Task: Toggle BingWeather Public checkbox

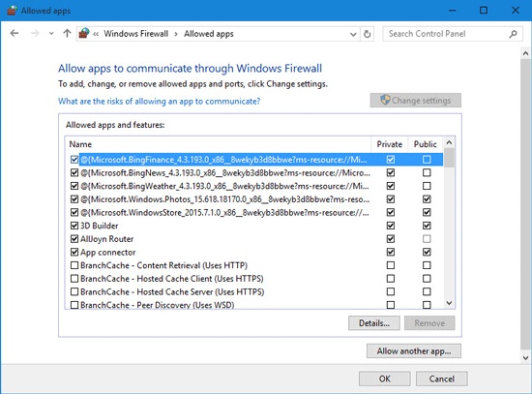Action: coord(427,186)
